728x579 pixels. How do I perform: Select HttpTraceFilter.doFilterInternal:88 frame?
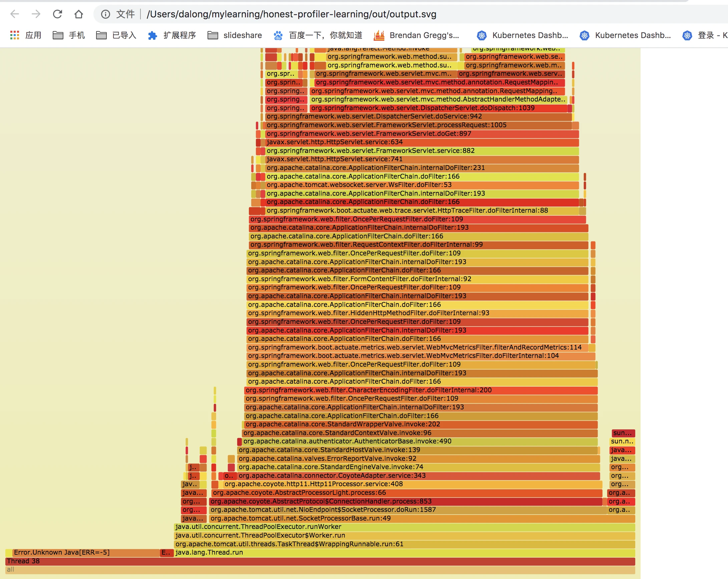tap(422, 211)
